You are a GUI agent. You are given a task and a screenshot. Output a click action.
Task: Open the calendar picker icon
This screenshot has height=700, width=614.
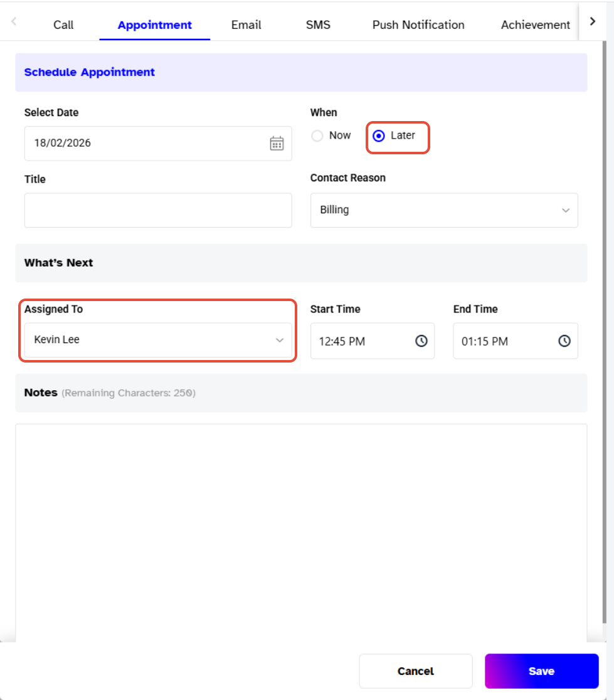[277, 143]
